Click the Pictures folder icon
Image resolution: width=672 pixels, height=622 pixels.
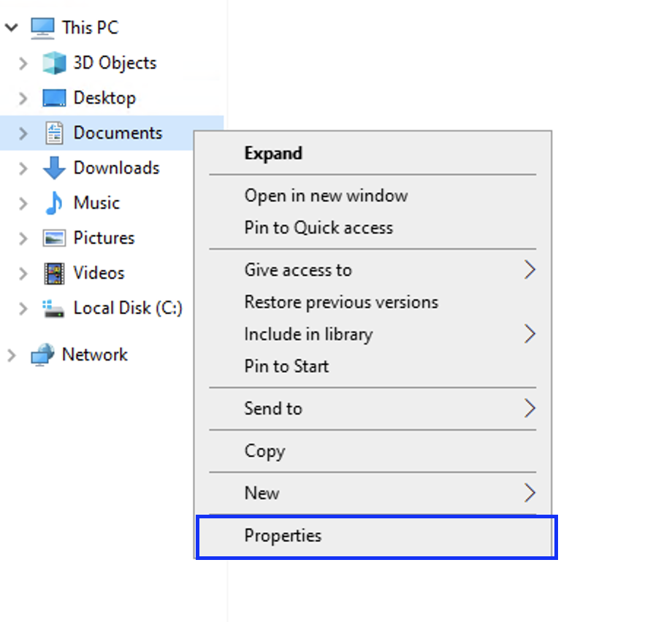coord(54,238)
